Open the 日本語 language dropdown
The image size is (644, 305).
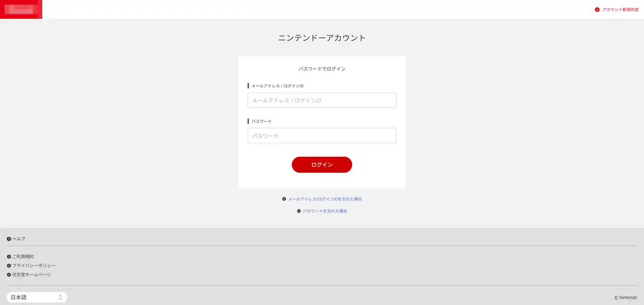click(37, 297)
